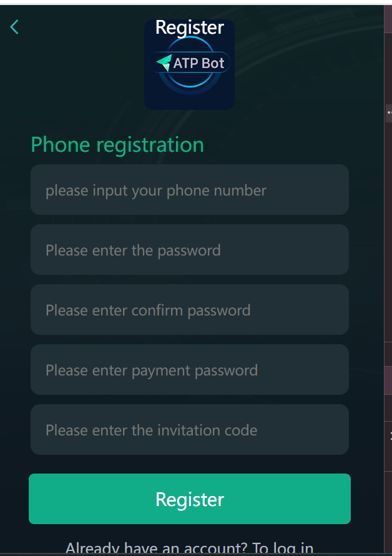Click the "ATP Bot" text in the logo

198,63
